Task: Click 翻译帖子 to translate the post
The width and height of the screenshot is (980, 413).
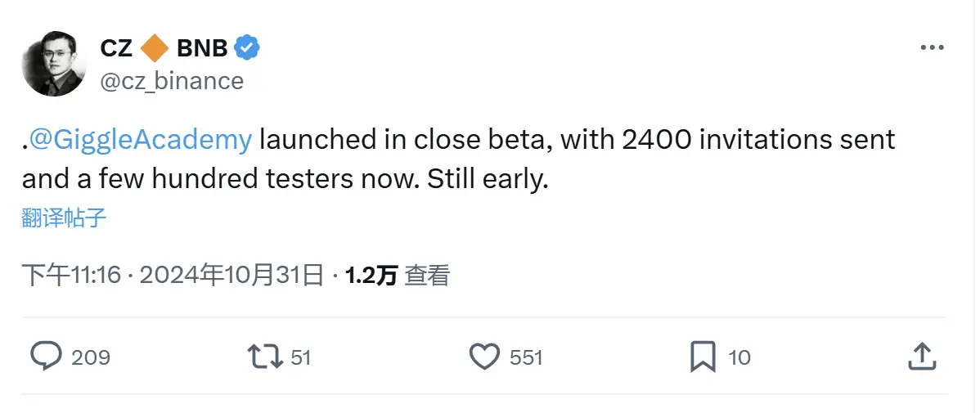Action: coord(64,218)
